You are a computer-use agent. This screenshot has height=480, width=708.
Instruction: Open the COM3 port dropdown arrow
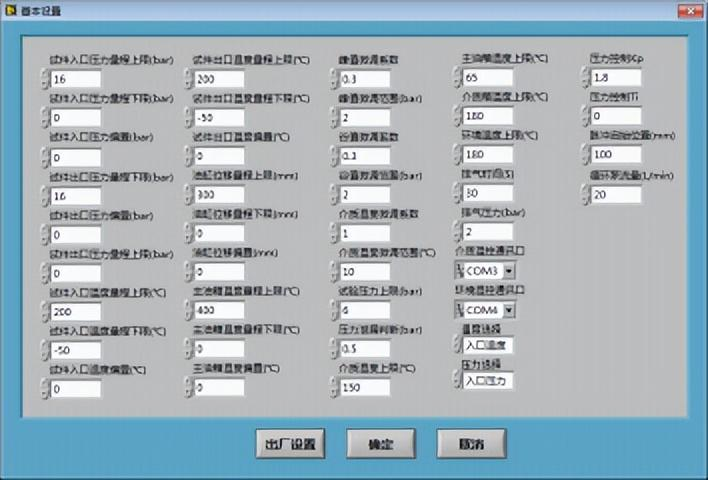pos(509,271)
